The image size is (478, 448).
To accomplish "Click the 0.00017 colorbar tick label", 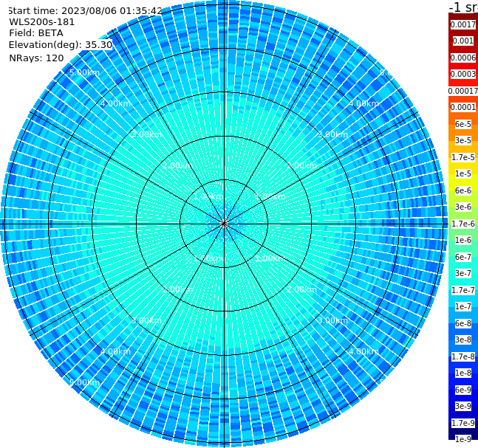I will coord(463,91).
